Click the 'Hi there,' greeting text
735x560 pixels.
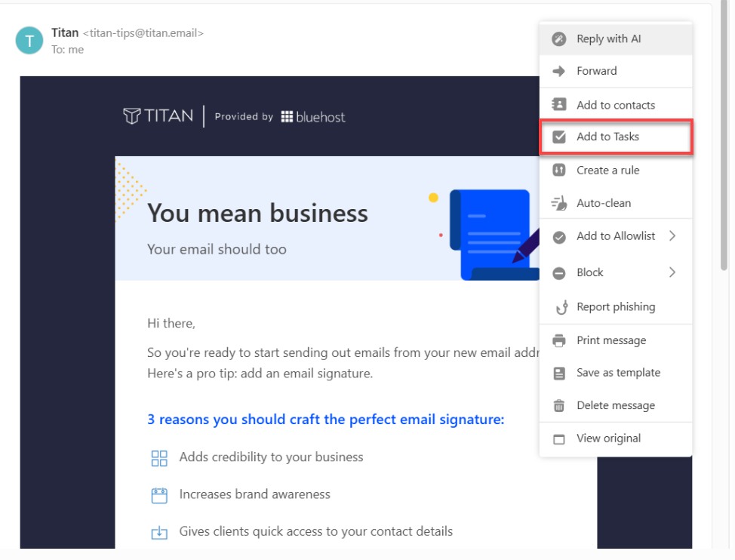click(x=171, y=324)
